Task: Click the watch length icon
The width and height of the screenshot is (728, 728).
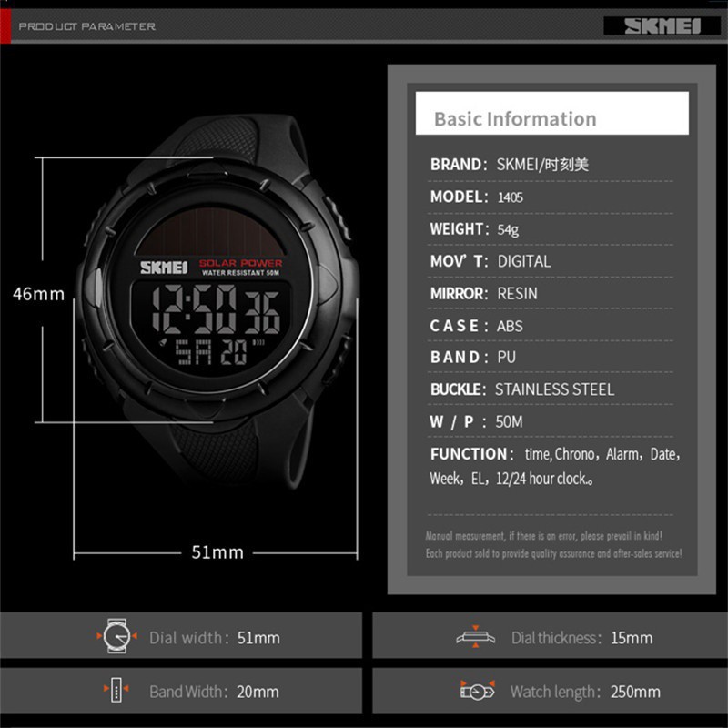Action: pos(476,692)
